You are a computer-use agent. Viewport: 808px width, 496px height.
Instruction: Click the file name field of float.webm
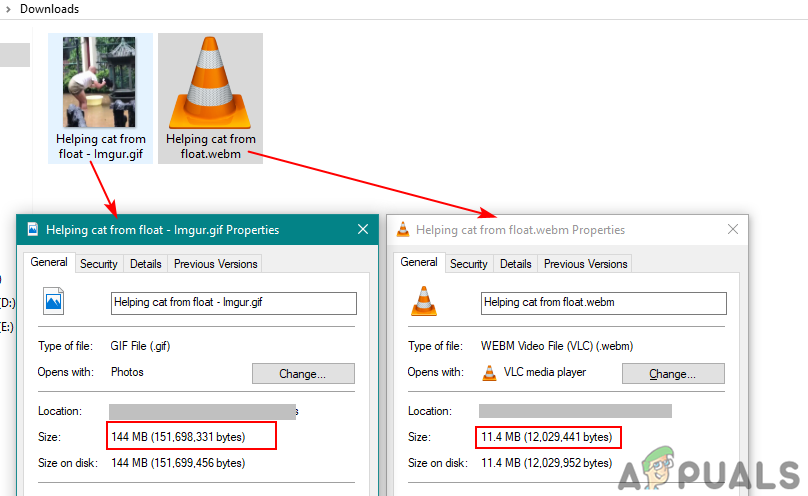tap(603, 303)
